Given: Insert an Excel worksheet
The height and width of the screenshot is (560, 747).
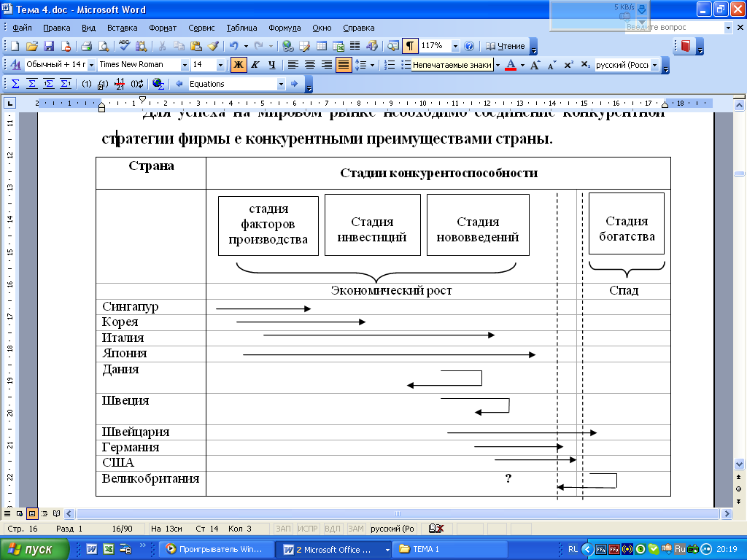Looking at the screenshot, I should click(338, 46).
